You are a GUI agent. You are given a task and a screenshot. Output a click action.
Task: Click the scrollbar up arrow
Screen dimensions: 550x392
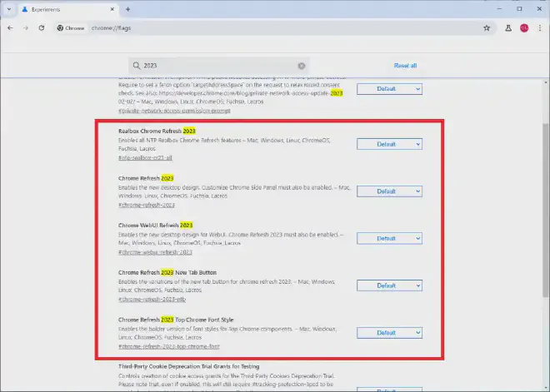[546, 82]
